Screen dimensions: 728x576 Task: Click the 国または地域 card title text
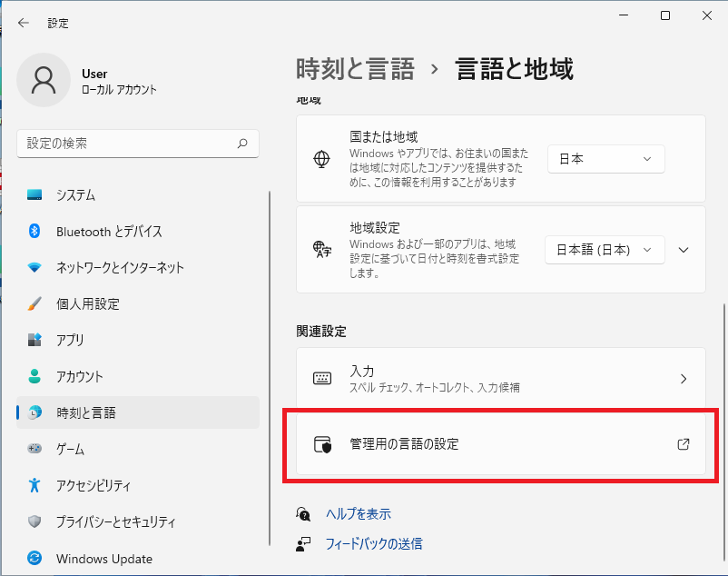pos(383,136)
